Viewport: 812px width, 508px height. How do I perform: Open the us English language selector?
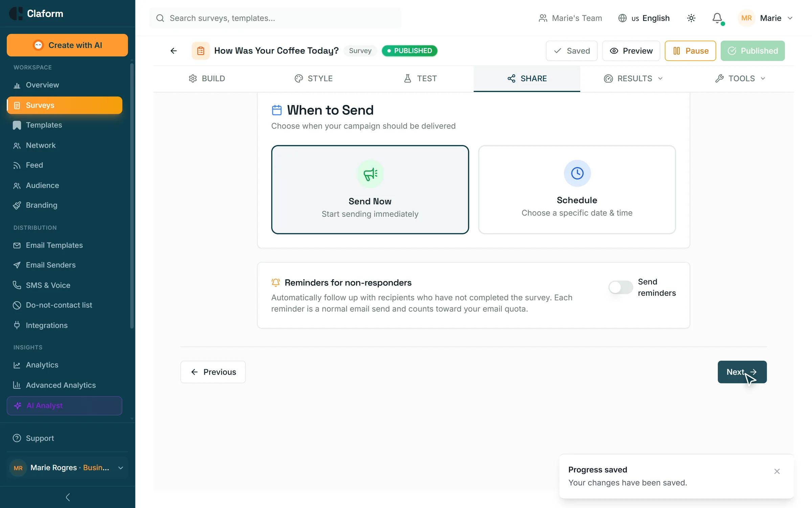click(x=644, y=18)
